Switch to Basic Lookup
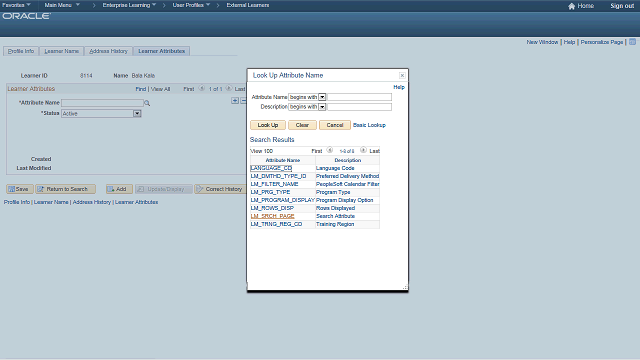 [x=369, y=125]
